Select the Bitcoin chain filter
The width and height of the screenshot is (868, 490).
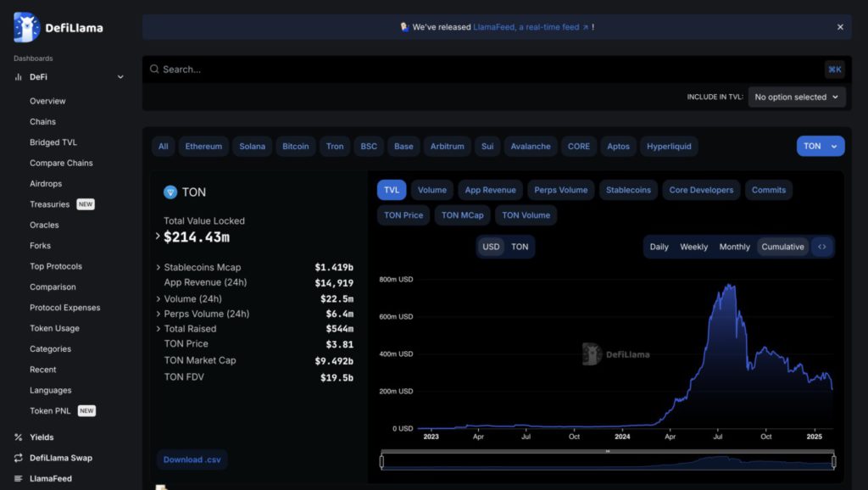[x=296, y=146]
